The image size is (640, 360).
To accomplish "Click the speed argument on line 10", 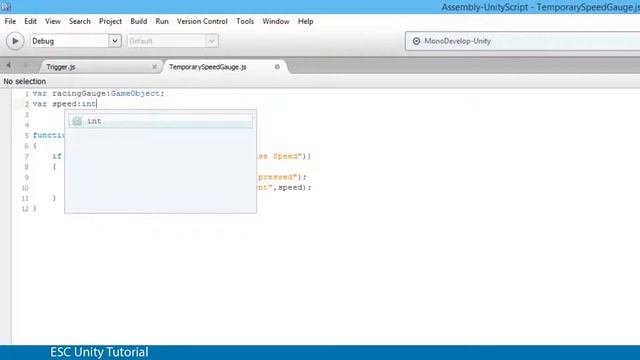I will tap(291, 187).
